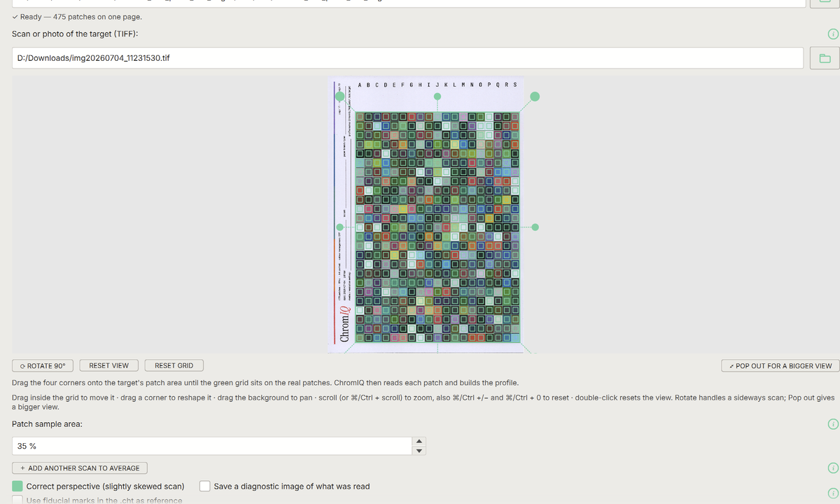Rotate the scan 90 degrees

click(43, 365)
